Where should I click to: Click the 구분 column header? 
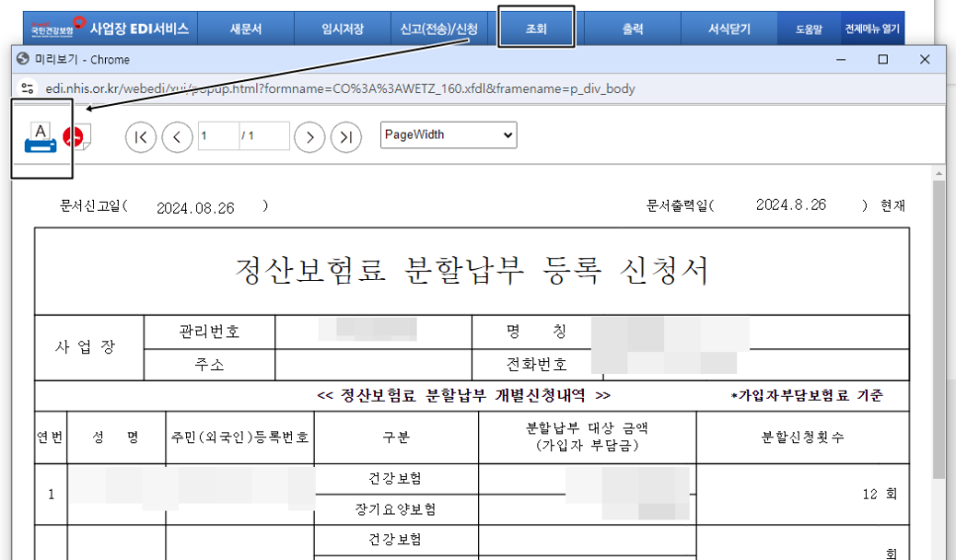(x=396, y=437)
